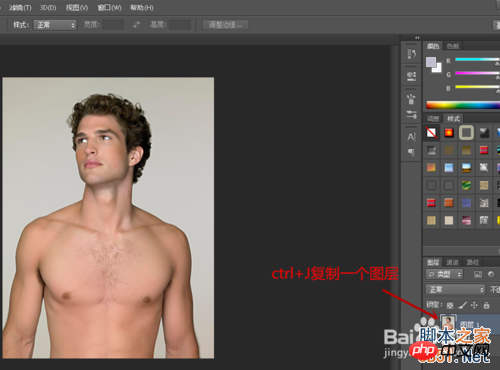The height and width of the screenshot is (370, 500).
Task: Switch to the 样式 Styles tab
Action: tap(453, 119)
